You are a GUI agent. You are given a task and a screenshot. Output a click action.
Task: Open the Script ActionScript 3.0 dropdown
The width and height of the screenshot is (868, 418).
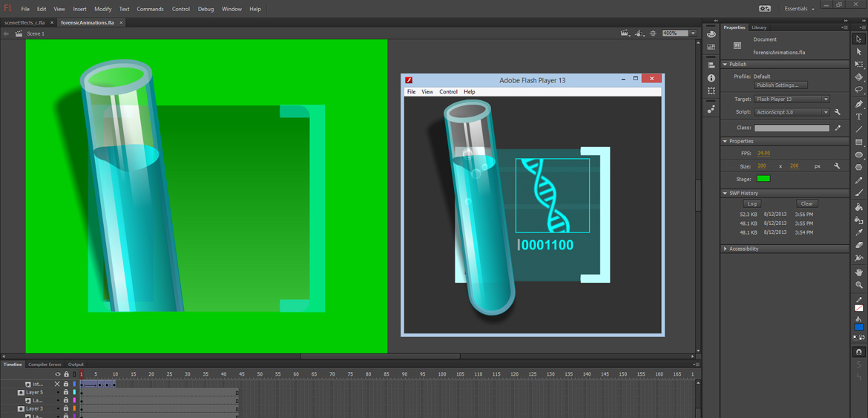coord(791,112)
